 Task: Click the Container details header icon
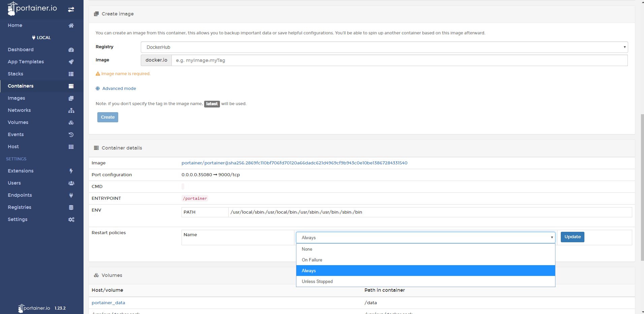pos(96,148)
